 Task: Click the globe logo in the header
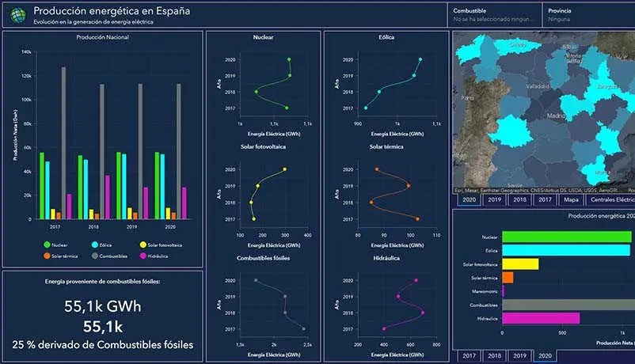(17, 16)
